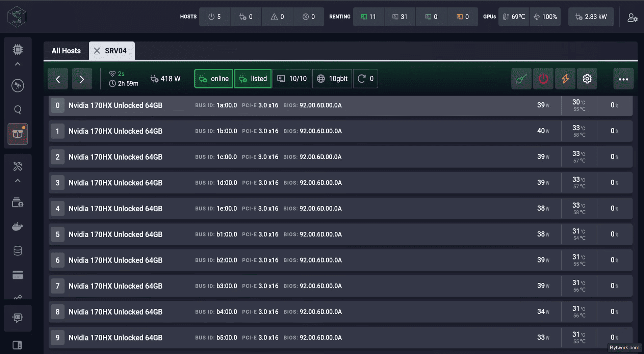Select GPU 5 row with bus b1:00.0
The height and width of the screenshot is (354, 644).
[x=340, y=234]
